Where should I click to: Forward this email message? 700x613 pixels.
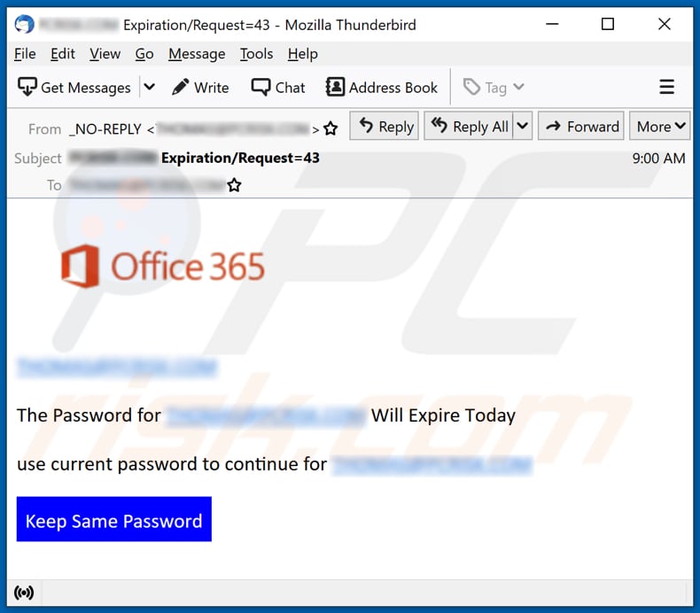581,127
